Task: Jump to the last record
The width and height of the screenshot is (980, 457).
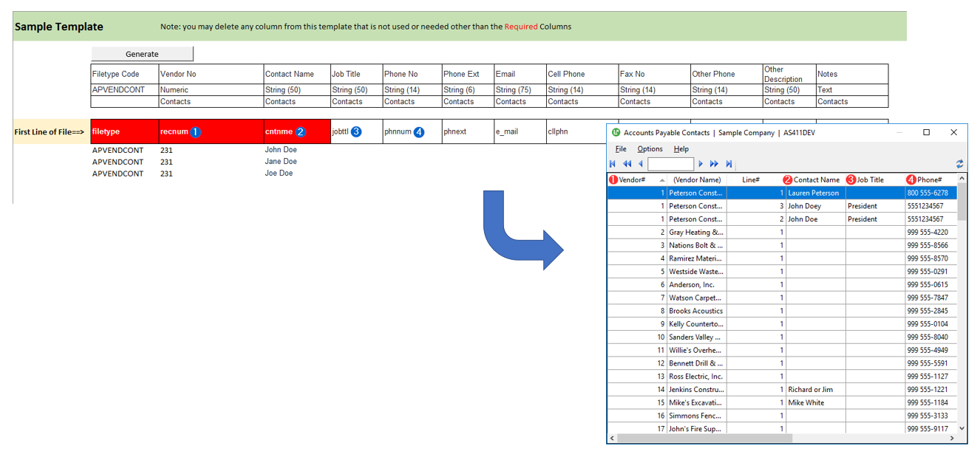Action: pyautogui.click(x=729, y=164)
